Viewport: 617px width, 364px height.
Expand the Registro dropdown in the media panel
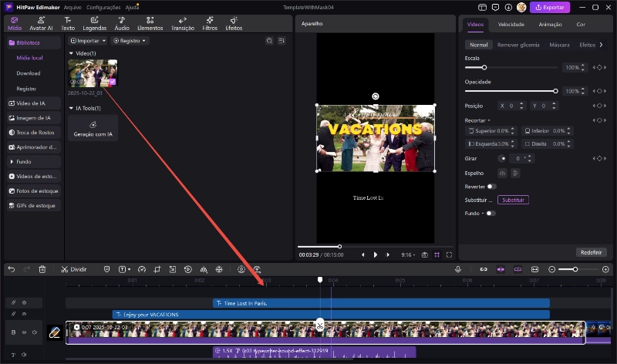pyautogui.click(x=130, y=40)
